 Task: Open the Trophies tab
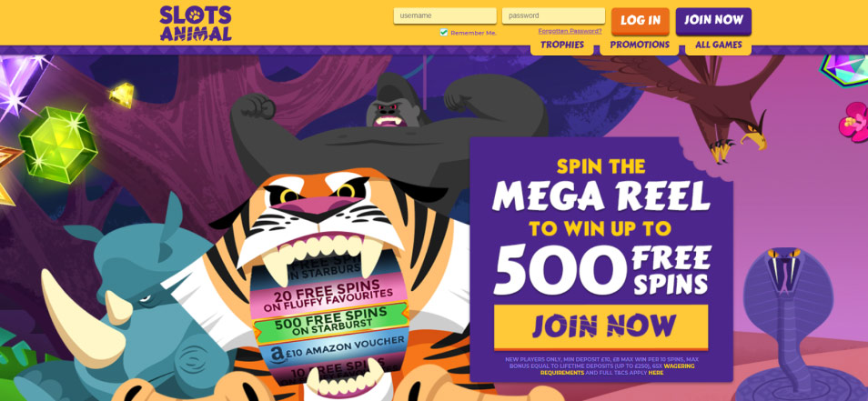tap(562, 45)
